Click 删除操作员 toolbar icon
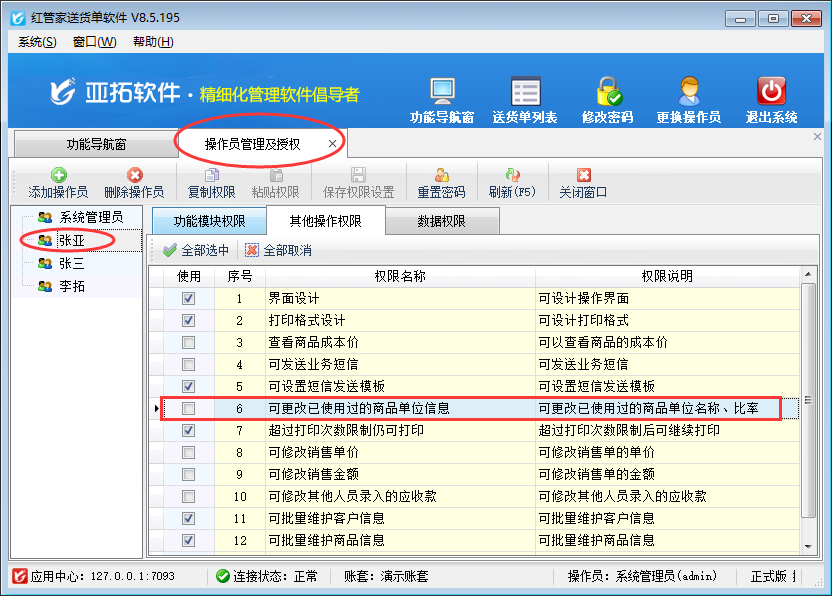832x596 pixels. (134, 176)
